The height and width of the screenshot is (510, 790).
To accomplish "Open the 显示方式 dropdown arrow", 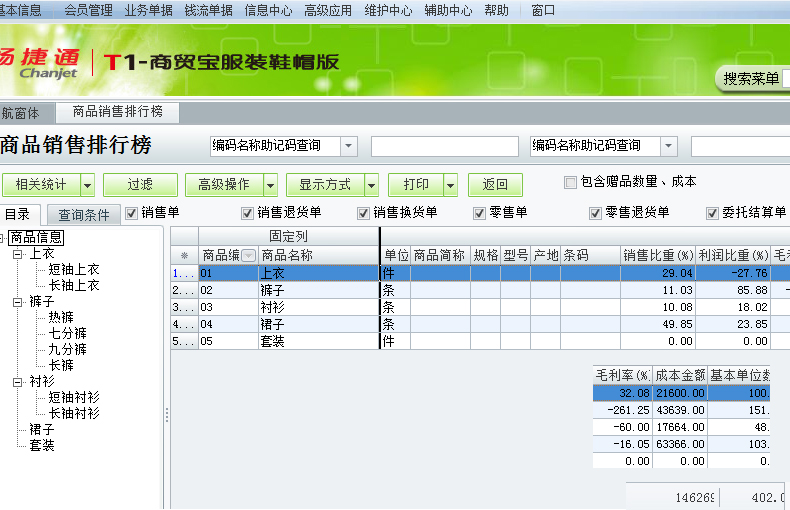I will tap(372, 185).
